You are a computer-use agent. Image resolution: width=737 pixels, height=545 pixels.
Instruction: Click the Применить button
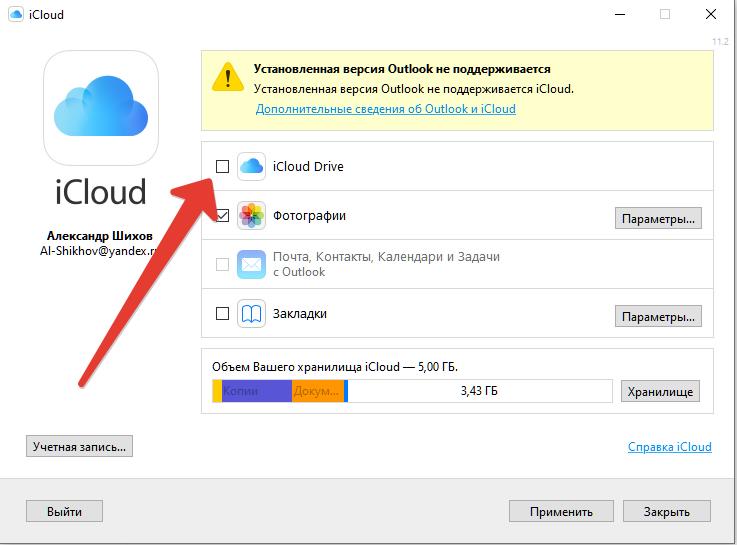click(561, 511)
